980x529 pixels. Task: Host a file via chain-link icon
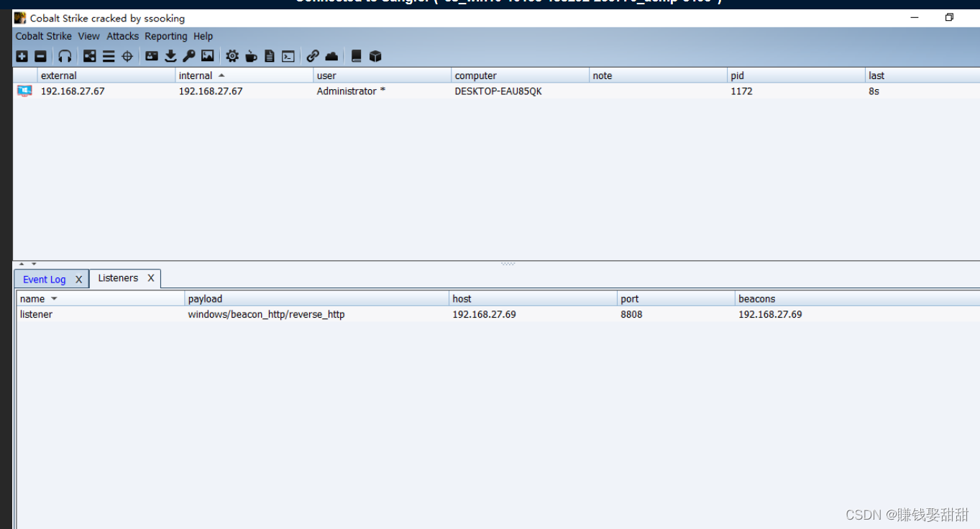click(313, 56)
